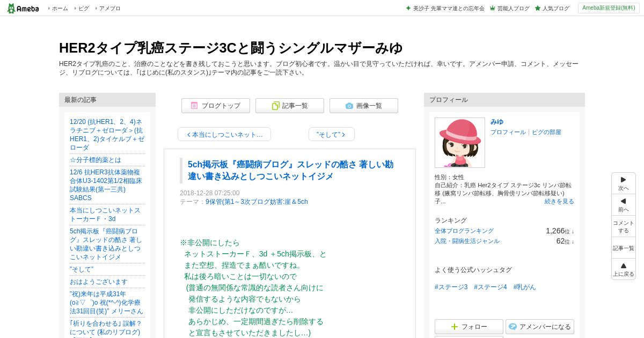Click フォロー button
Image resolution: width=644 pixels, height=338 pixels.
click(469, 327)
